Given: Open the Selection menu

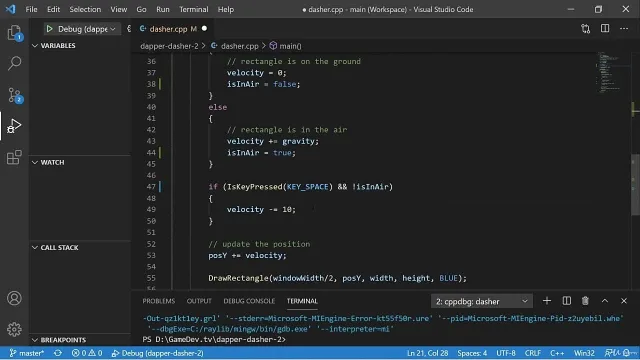Looking at the screenshot, I should tap(85, 9).
